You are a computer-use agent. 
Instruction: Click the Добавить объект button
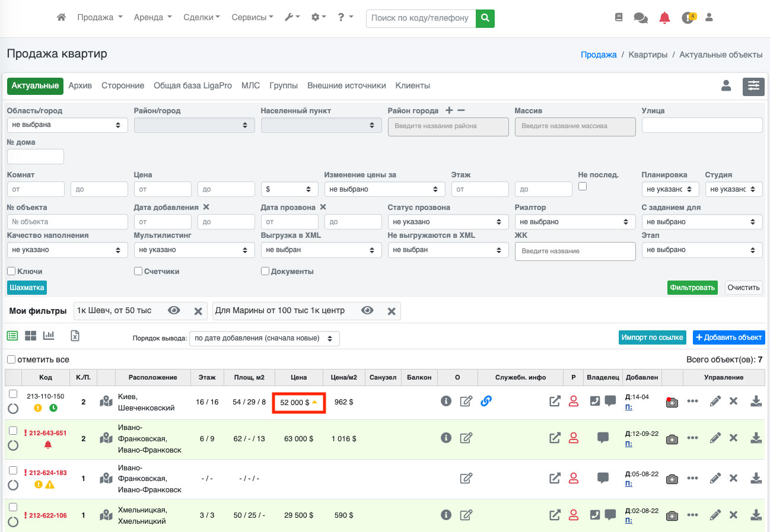(728, 337)
